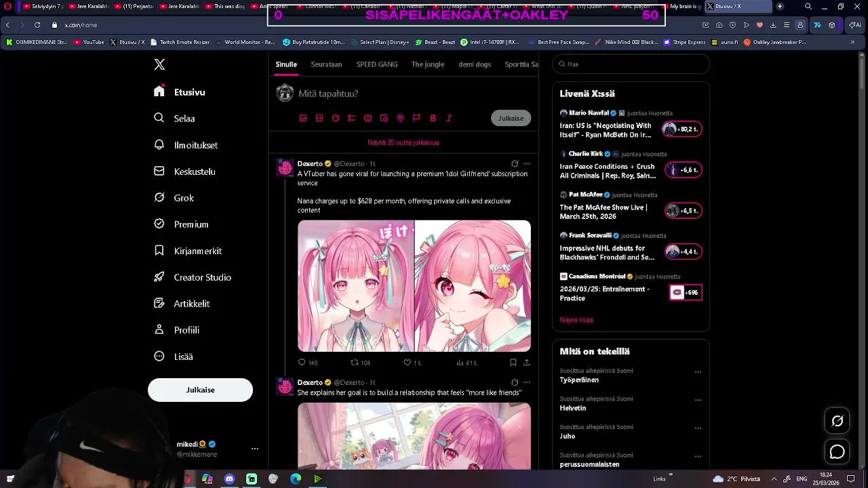Click the Hae search field
Image resolution: width=868 pixels, height=488 pixels.
click(631, 64)
